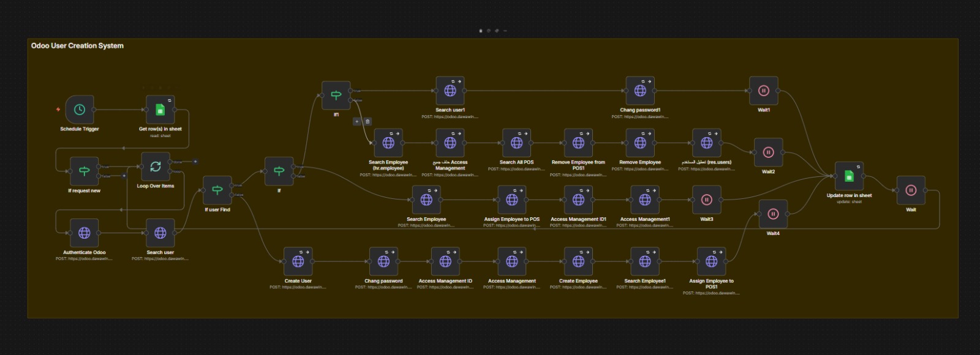The width and height of the screenshot is (980, 355).
Task: Open the Access Management1 node
Action: (645, 200)
